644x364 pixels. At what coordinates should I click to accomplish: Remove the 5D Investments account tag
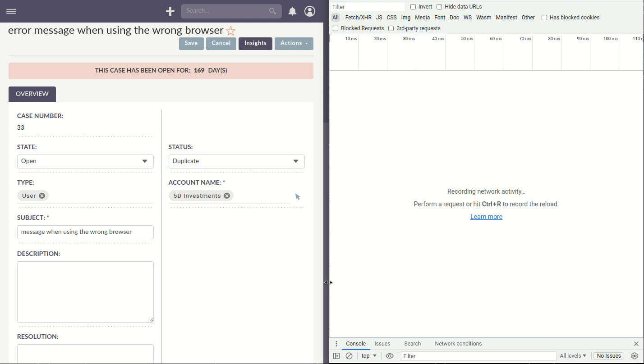227,196
